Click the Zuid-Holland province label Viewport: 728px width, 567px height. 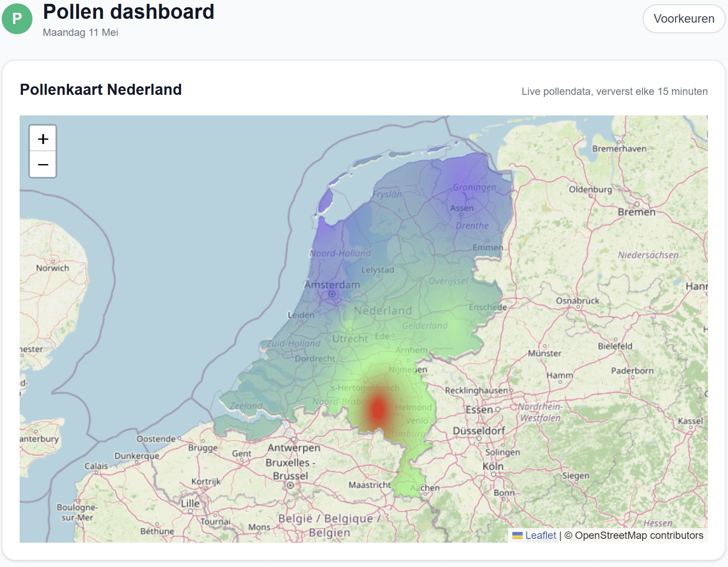click(294, 343)
